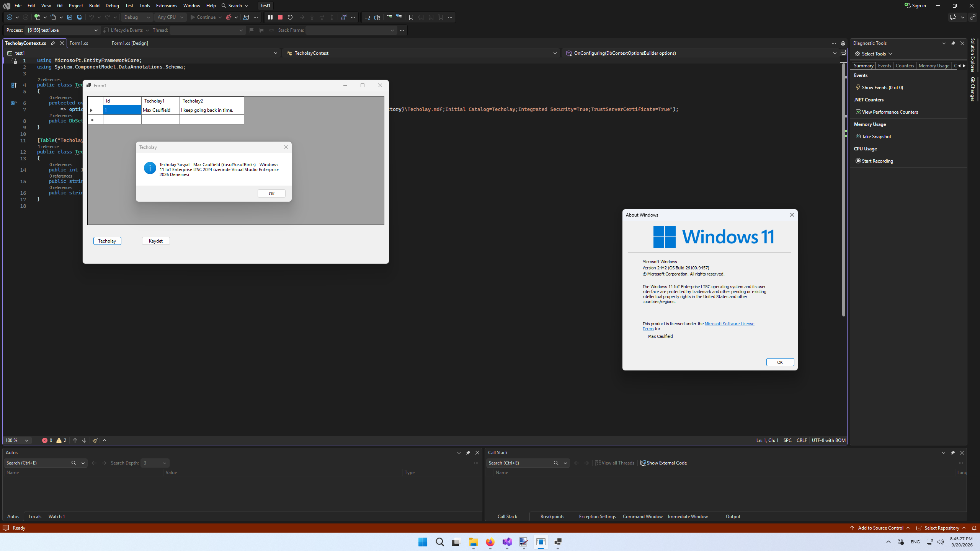Open the Git menu
This screenshot has height=551, width=980.
click(x=60, y=6)
